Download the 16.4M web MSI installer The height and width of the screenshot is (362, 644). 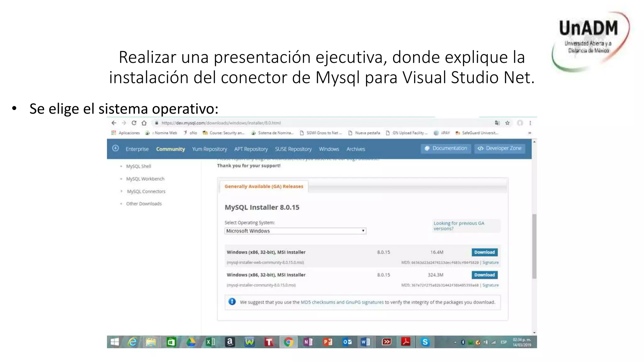coord(484,252)
